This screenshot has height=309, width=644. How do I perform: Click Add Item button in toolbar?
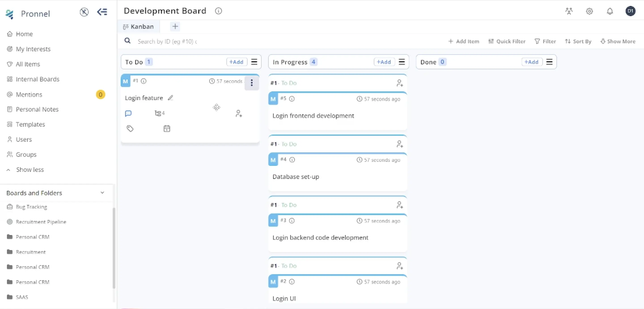464,41
